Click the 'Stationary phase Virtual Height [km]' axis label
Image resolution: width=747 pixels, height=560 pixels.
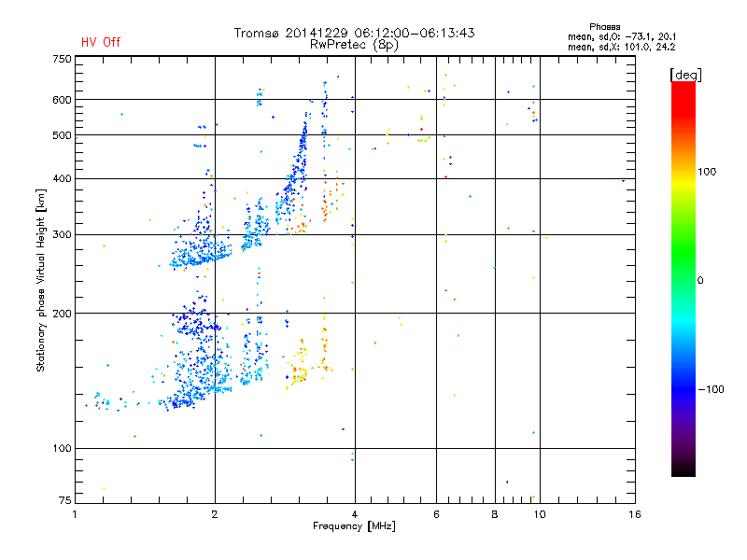point(40,281)
